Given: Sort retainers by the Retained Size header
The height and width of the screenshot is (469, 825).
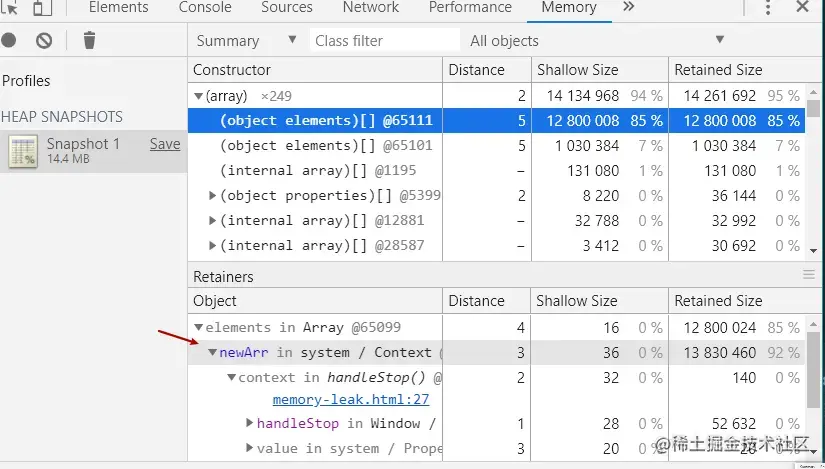Looking at the screenshot, I should tap(737, 301).
